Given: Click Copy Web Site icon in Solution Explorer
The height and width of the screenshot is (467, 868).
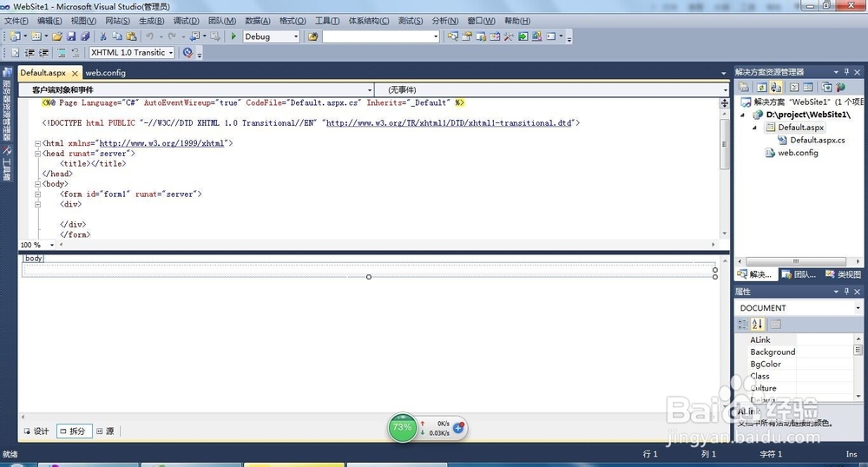Looking at the screenshot, I should pos(826,88).
